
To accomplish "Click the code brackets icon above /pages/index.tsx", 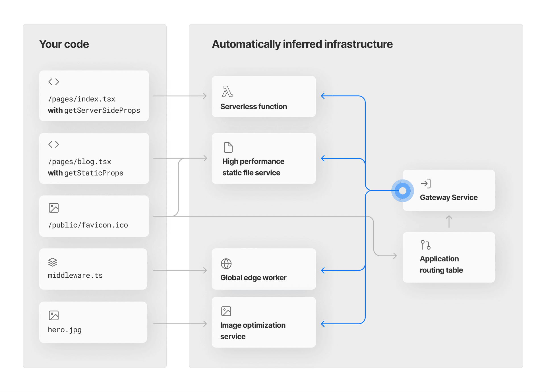I will [53, 82].
